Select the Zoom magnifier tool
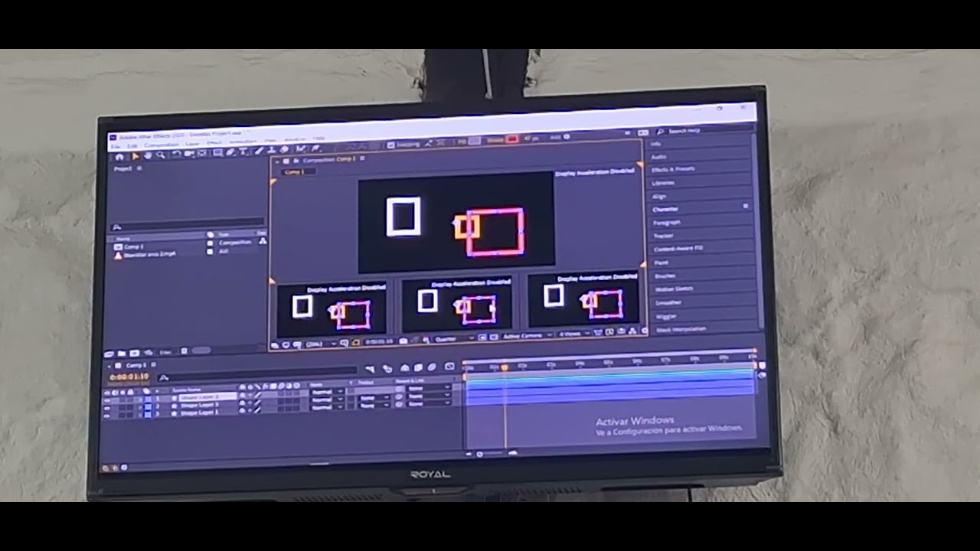Screen dimensions: 980x551 click(160, 155)
